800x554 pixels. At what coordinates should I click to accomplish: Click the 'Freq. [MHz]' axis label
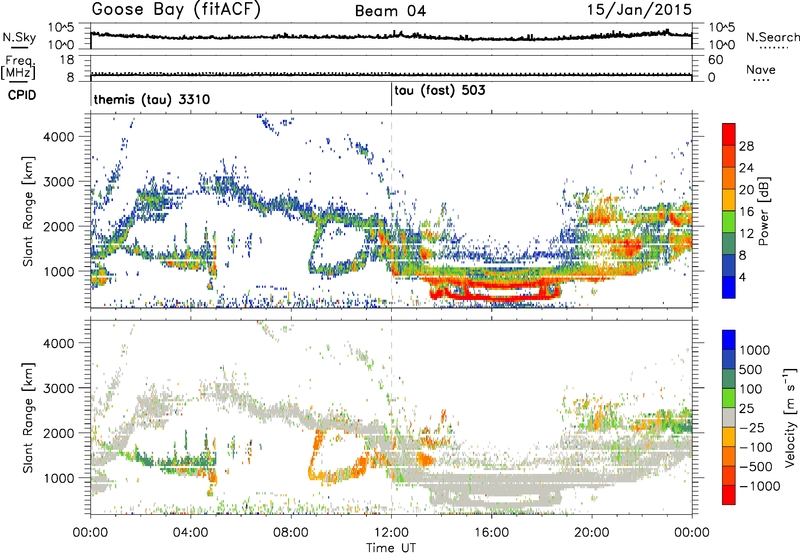(18, 68)
